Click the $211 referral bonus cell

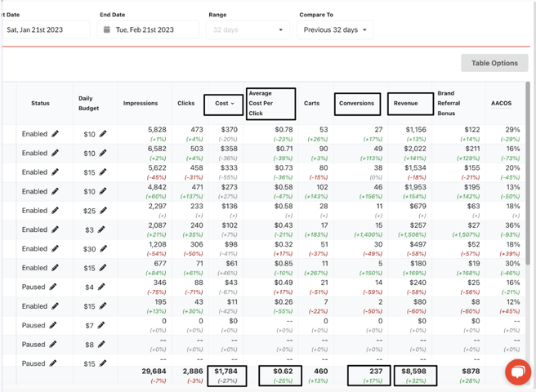pos(472,149)
